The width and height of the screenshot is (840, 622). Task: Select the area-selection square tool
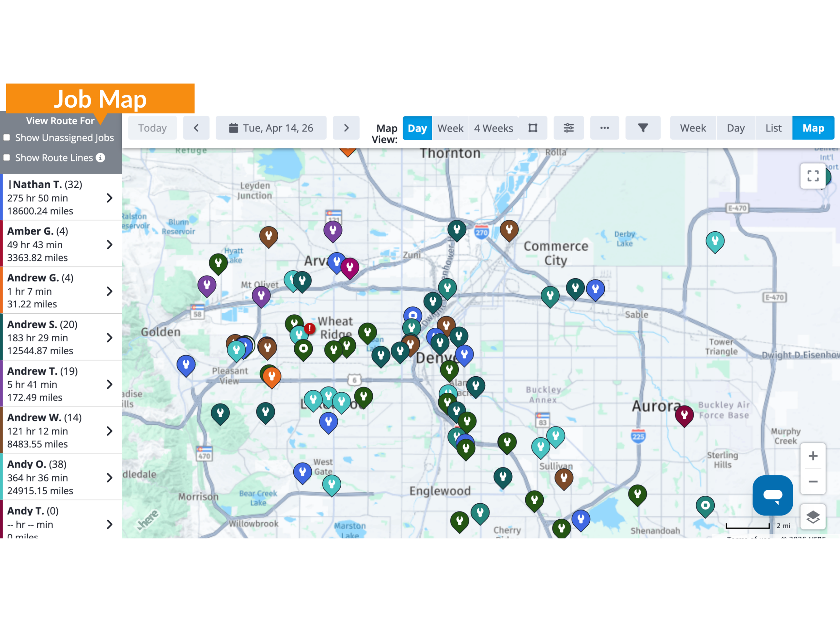point(533,128)
